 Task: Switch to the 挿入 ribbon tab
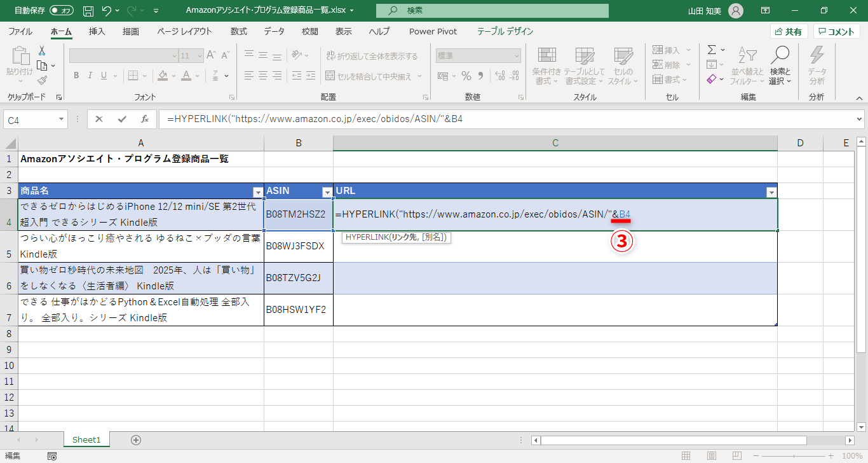pyautogui.click(x=97, y=31)
